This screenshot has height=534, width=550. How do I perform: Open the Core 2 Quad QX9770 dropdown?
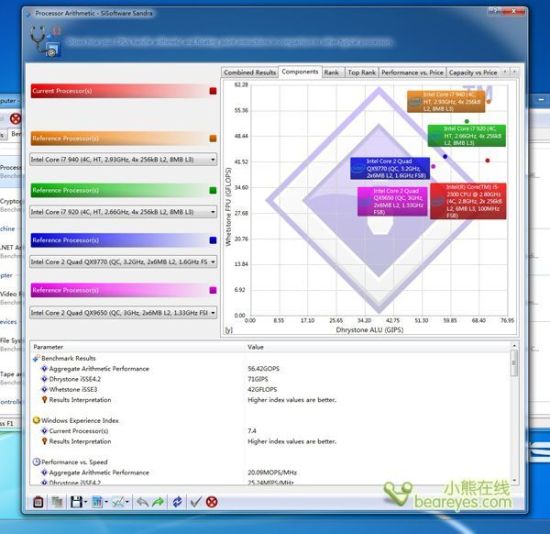[x=123, y=262]
